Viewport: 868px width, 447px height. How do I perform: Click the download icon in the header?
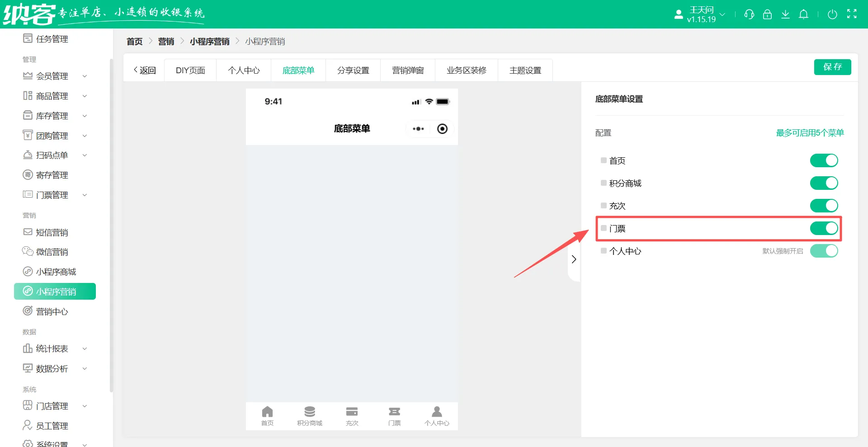tap(785, 14)
